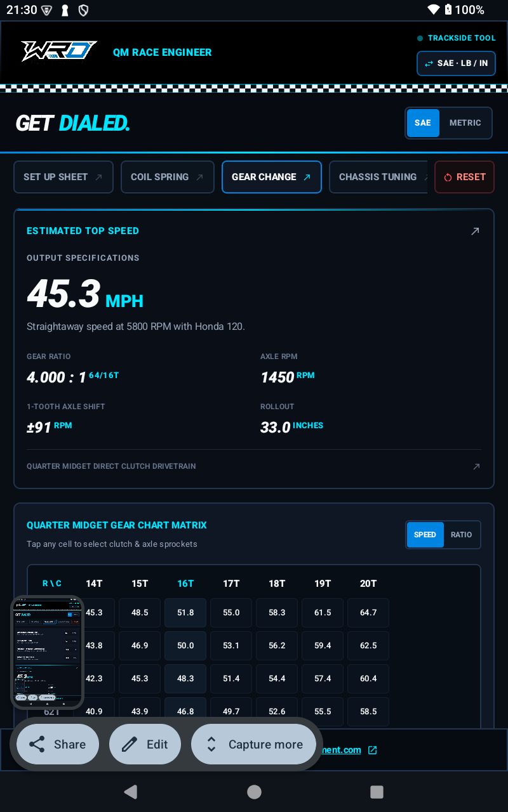
Task: Select the 50.0 cell in gear chart
Action: pyautogui.click(x=185, y=646)
